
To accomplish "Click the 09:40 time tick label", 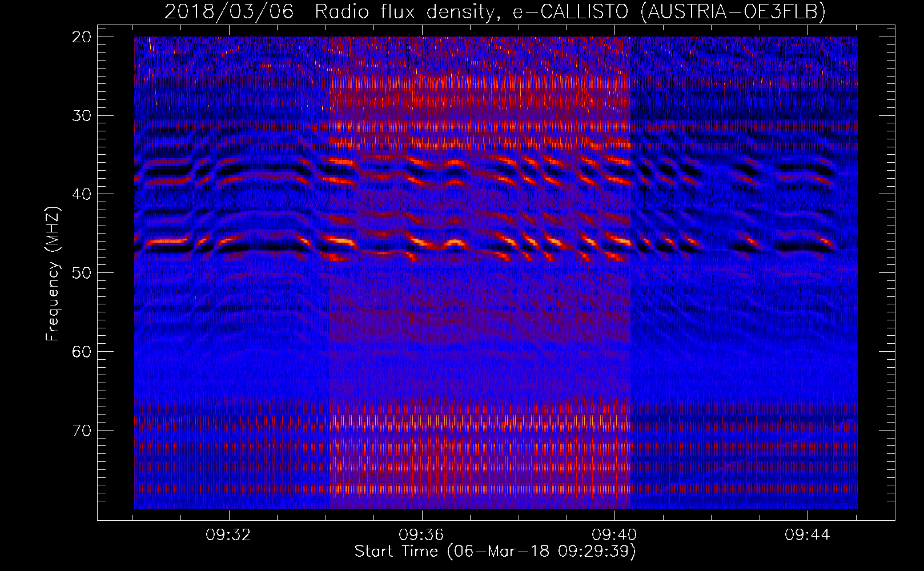I will click(614, 535).
